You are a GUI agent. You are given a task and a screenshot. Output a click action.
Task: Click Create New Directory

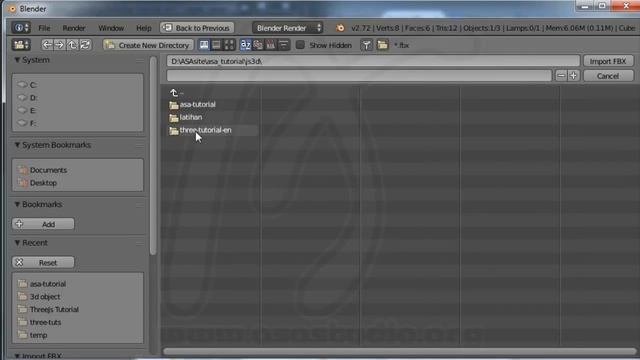click(148, 45)
